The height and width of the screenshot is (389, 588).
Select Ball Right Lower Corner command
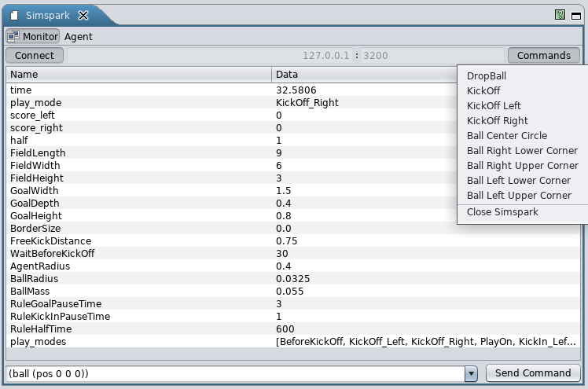(x=522, y=151)
